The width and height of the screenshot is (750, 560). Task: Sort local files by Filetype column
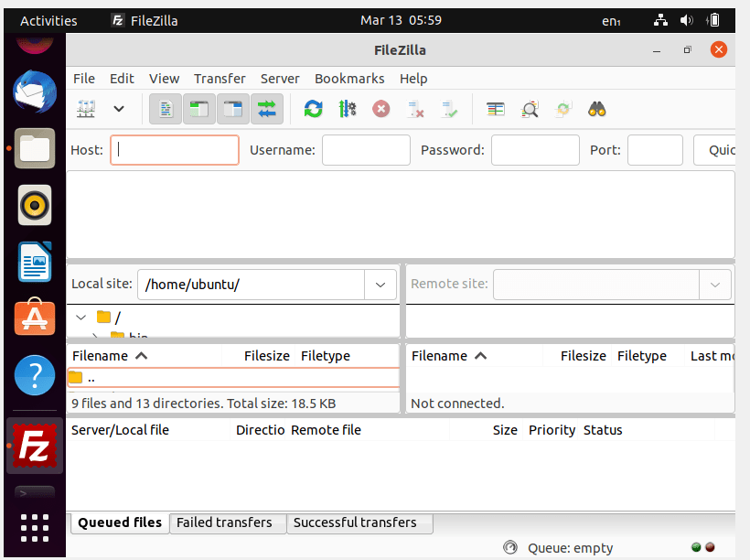point(347,356)
